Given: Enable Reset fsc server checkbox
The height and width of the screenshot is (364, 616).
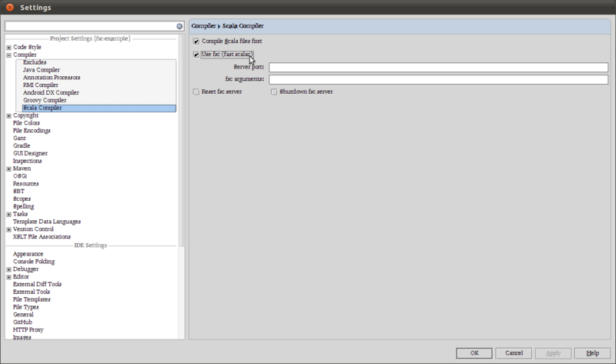Looking at the screenshot, I should tap(196, 92).
